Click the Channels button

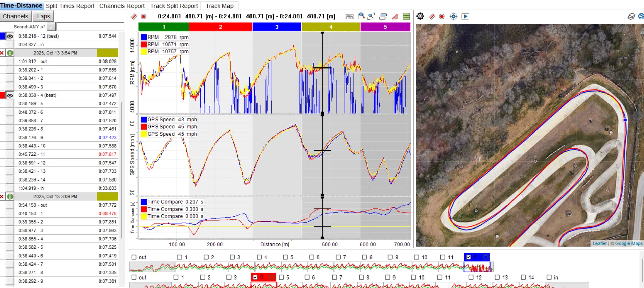[x=16, y=16]
